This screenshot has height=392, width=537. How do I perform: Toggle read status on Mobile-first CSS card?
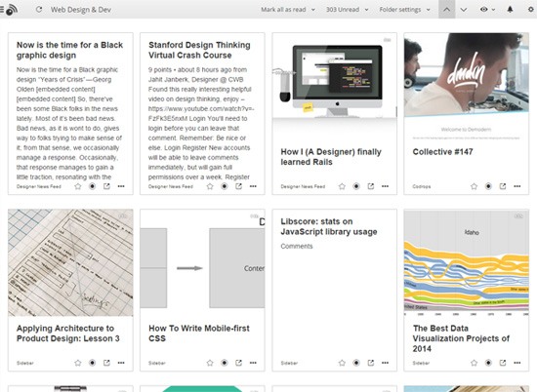pyautogui.click(x=225, y=363)
